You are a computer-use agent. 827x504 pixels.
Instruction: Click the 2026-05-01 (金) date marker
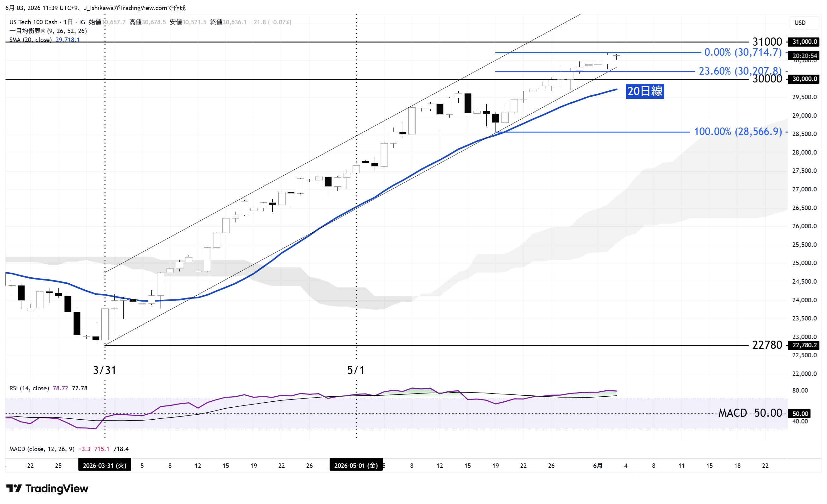click(x=356, y=465)
